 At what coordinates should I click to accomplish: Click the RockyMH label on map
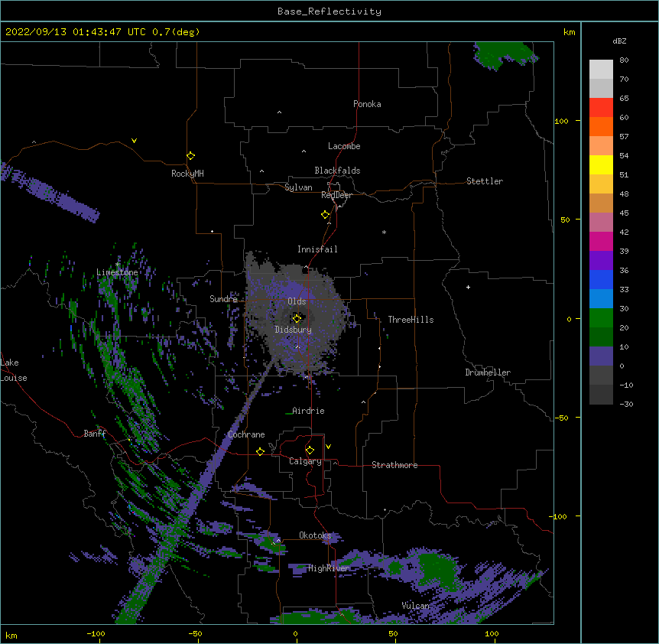[187, 174]
